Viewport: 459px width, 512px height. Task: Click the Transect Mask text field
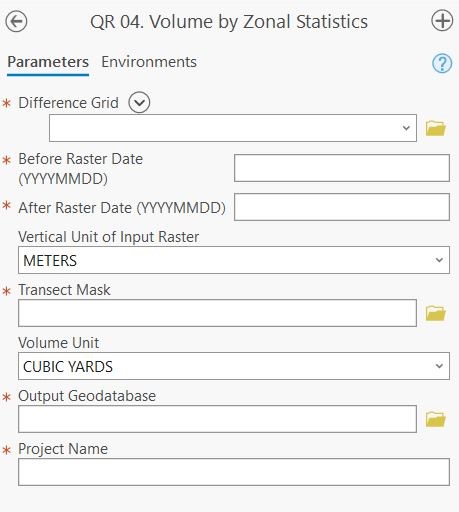(217, 313)
